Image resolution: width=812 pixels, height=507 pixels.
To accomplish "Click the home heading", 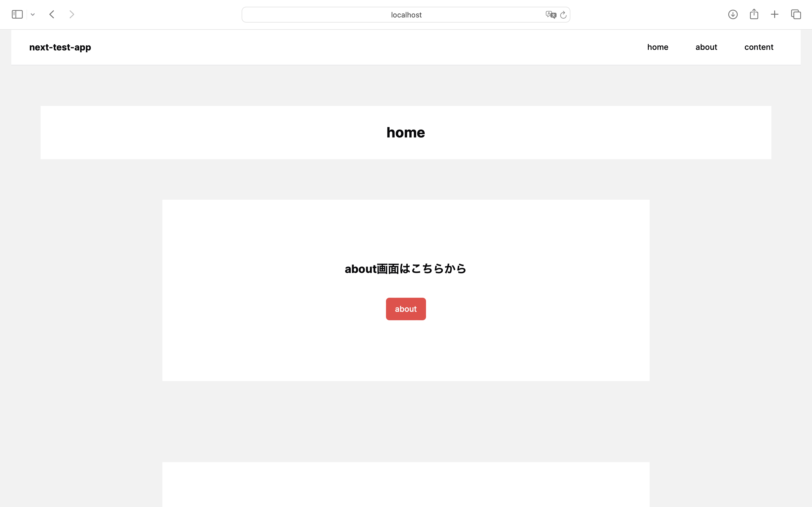I will point(406,132).
